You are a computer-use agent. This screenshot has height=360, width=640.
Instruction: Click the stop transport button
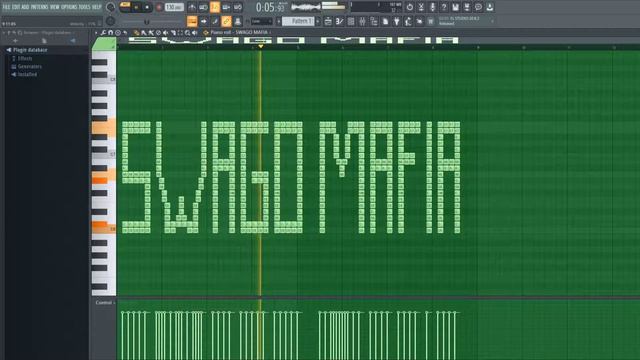coord(147,7)
